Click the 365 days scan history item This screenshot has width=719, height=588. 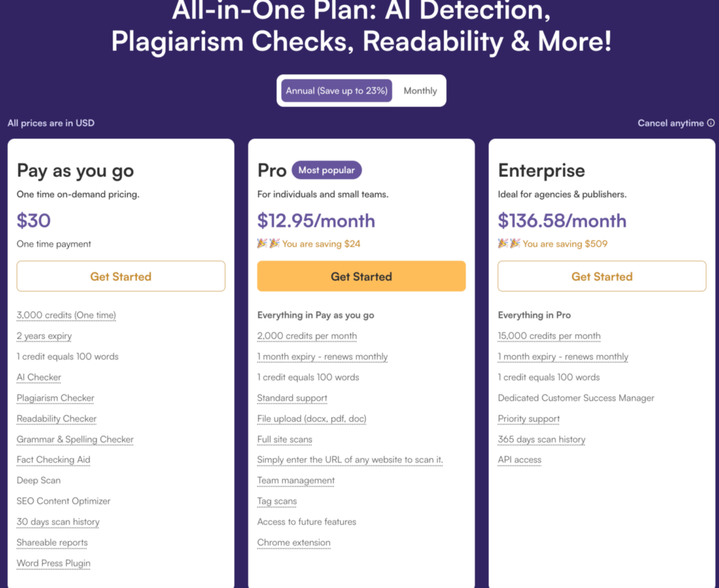point(541,440)
